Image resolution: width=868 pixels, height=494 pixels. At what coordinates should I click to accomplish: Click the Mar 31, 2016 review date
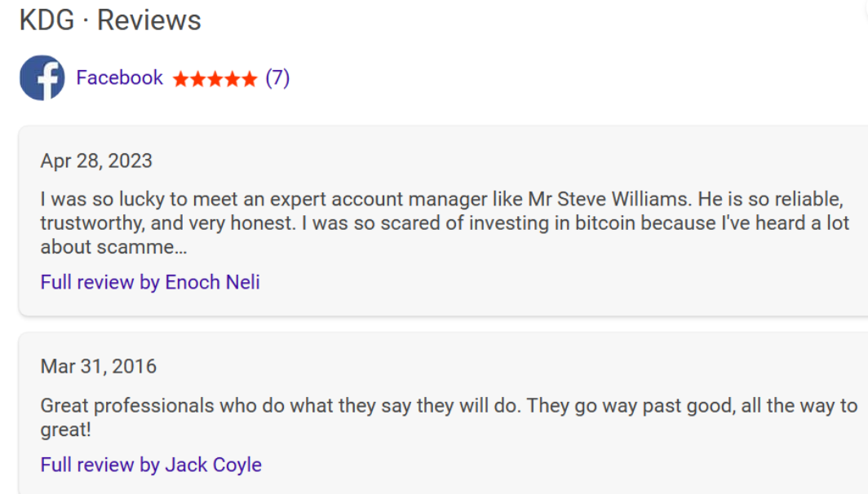tap(99, 366)
